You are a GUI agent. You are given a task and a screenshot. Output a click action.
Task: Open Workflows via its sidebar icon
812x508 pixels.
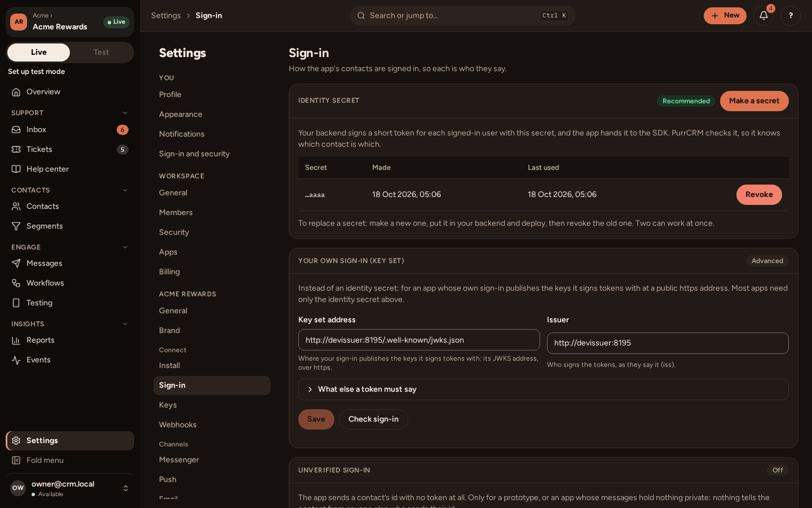[16, 283]
